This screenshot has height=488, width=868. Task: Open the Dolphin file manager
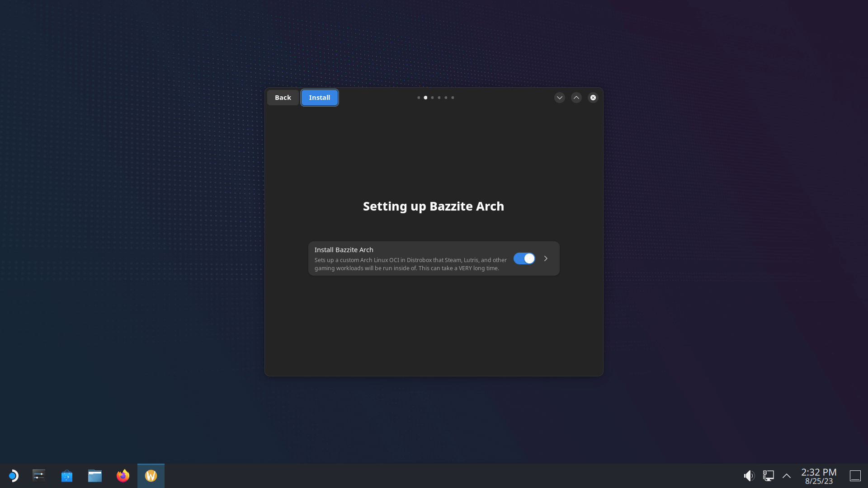coord(94,475)
